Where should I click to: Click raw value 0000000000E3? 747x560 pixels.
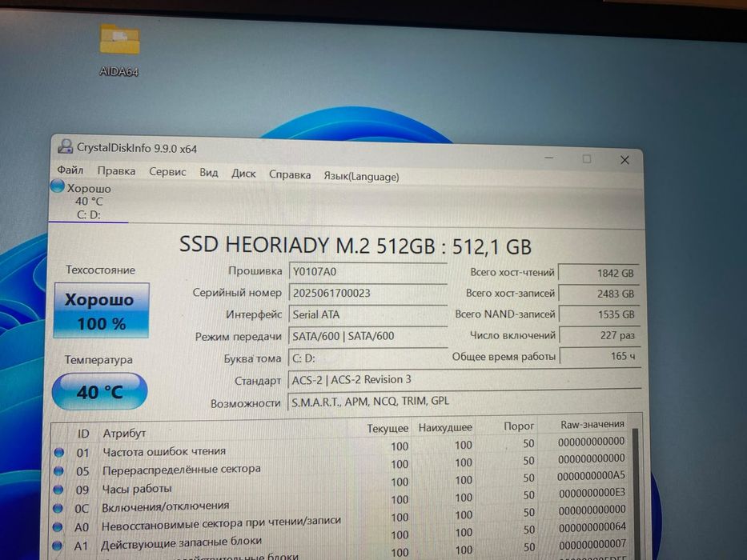pyautogui.click(x=592, y=492)
